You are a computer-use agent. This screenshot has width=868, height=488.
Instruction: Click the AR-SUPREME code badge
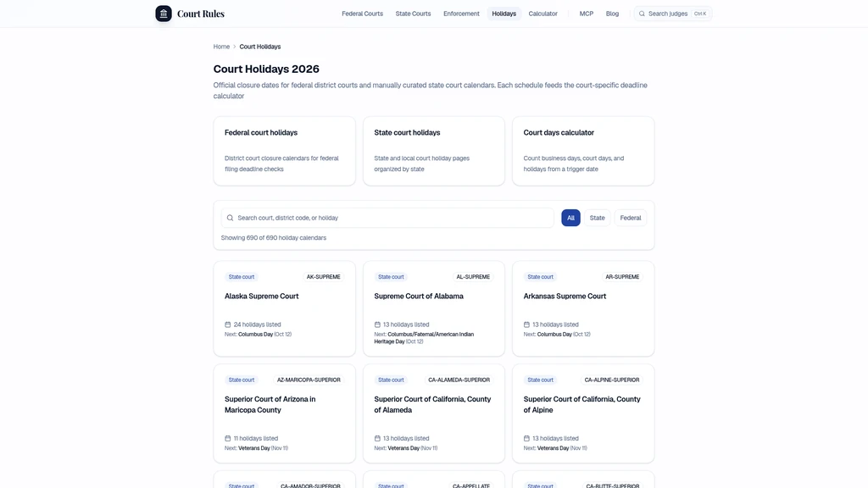622,277
